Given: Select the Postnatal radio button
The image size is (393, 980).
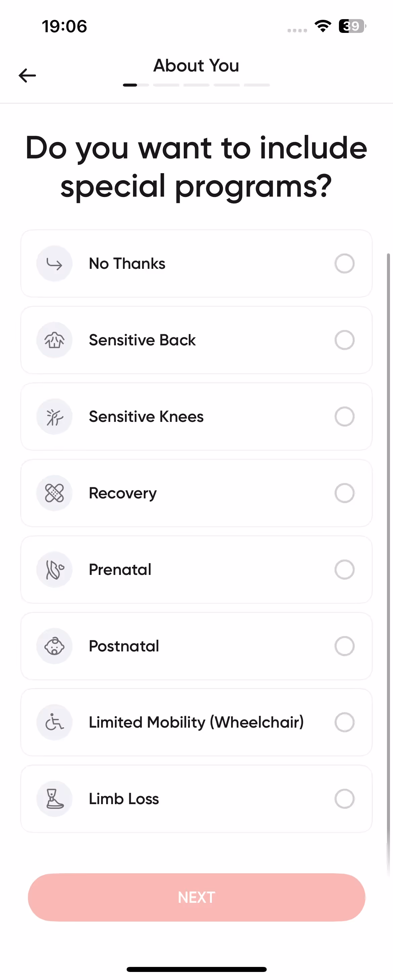Looking at the screenshot, I should [344, 646].
